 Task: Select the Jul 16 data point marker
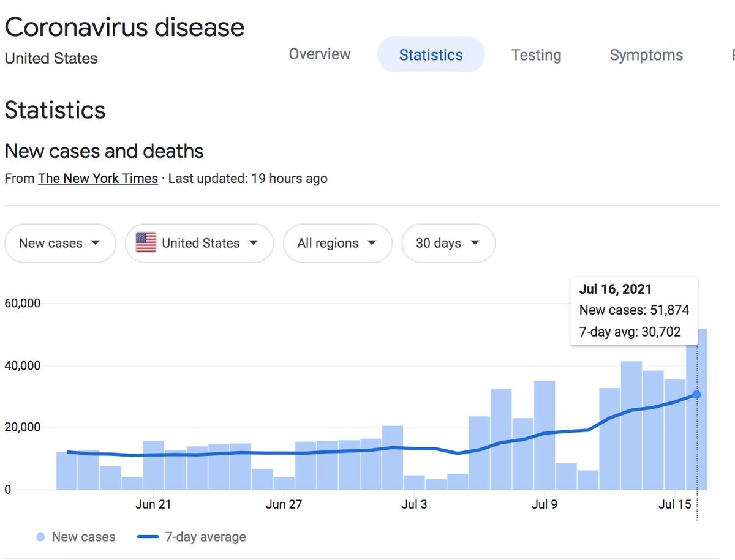click(x=696, y=395)
